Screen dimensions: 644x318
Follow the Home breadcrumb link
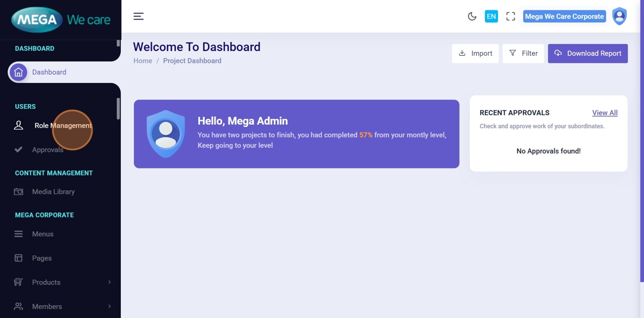pos(143,61)
